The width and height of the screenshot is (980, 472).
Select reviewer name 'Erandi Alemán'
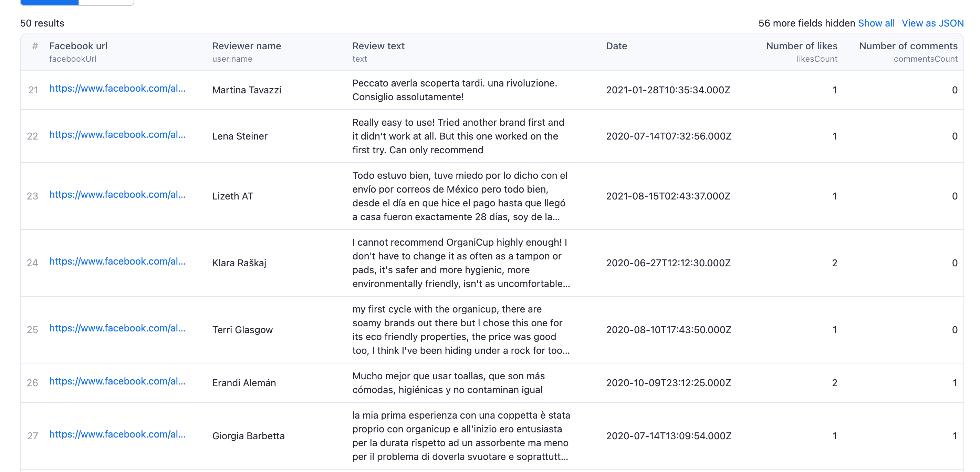pyautogui.click(x=244, y=383)
